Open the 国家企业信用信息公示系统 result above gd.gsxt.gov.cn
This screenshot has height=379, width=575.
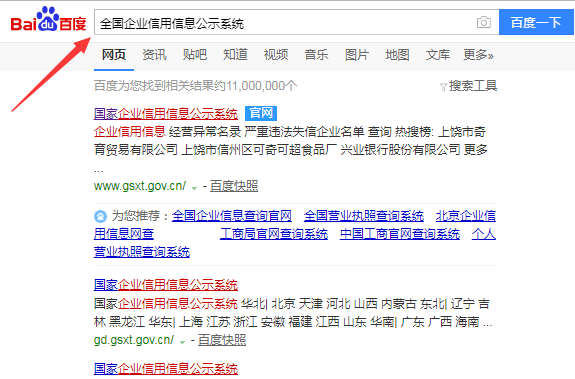[166, 285]
